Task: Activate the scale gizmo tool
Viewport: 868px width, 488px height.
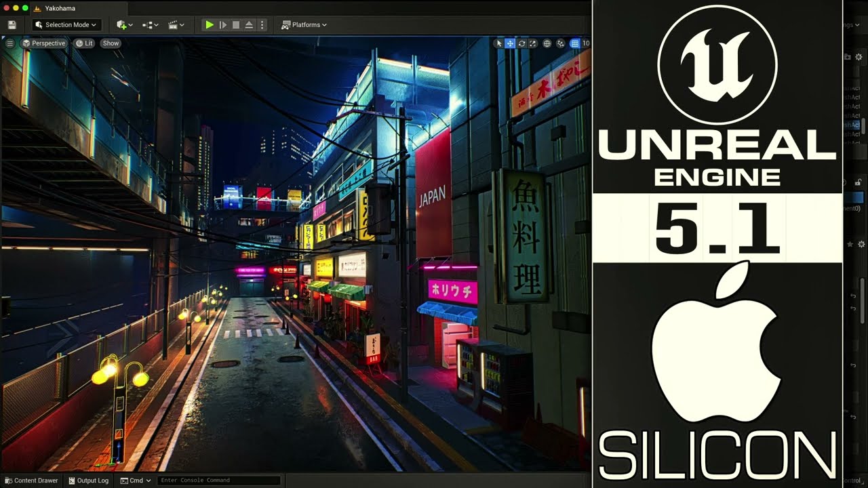Action: coord(532,43)
